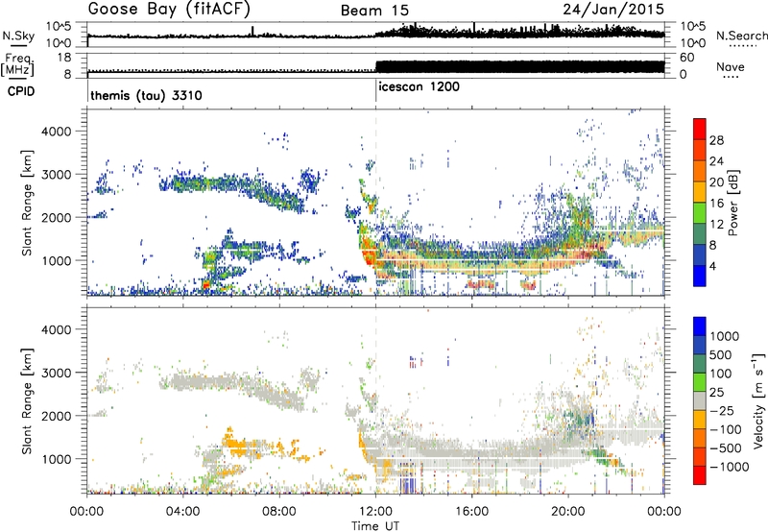Click the '16:00' time axis tick
The width and height of the screenshot is (768, 532).
(x=471, y=512)
